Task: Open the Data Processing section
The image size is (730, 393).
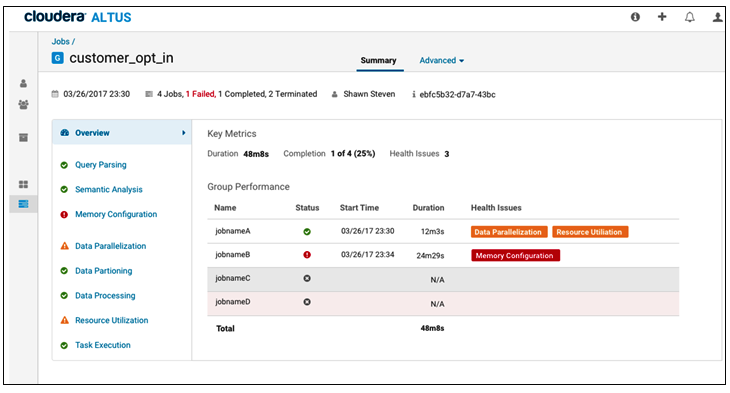Action: click(105, 295)
